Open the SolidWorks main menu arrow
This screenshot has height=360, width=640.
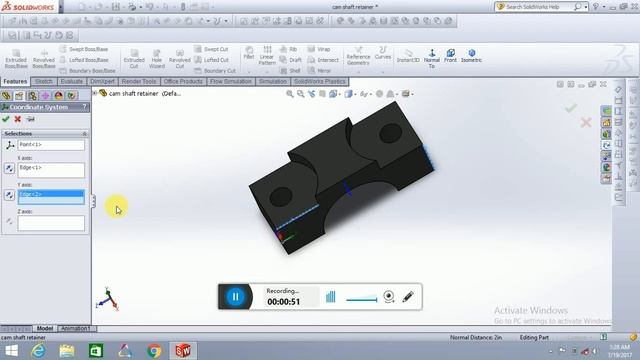click(61, 7)
